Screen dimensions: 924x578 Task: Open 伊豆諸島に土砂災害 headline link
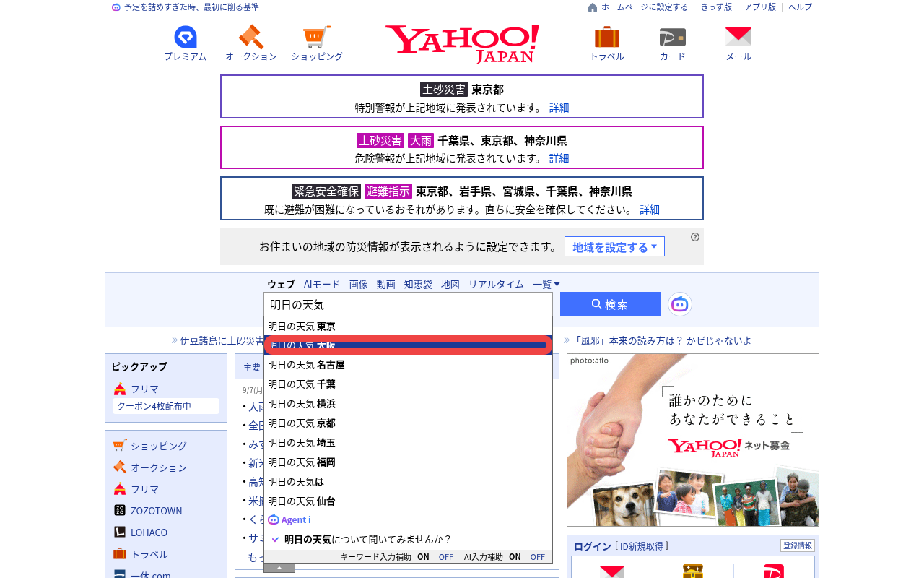tap(222, 340)
